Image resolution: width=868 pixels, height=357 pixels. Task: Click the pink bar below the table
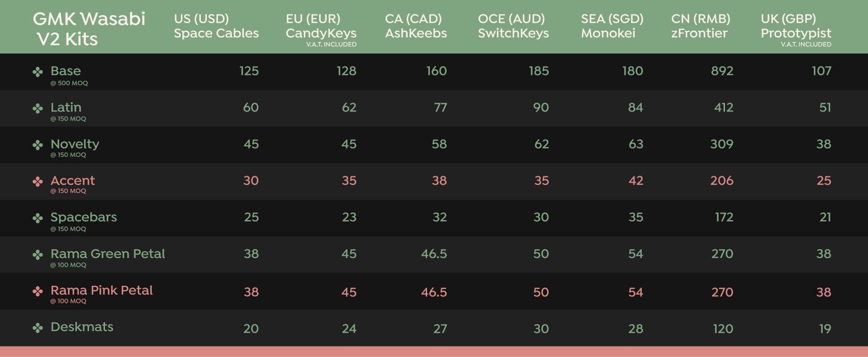coord(434,351)
